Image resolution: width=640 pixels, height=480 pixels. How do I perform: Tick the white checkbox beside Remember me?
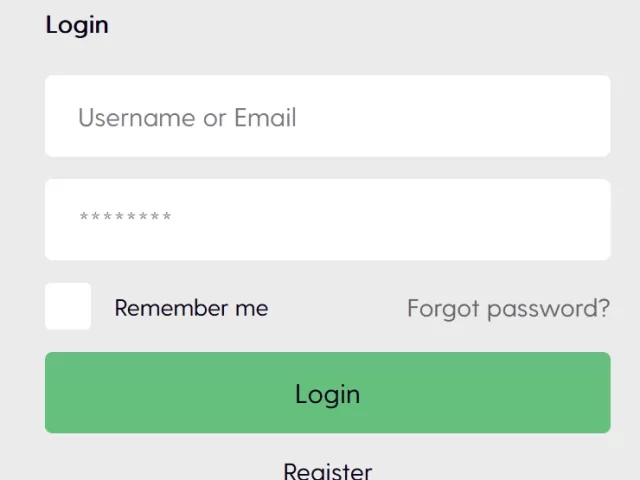coord(68,306)
